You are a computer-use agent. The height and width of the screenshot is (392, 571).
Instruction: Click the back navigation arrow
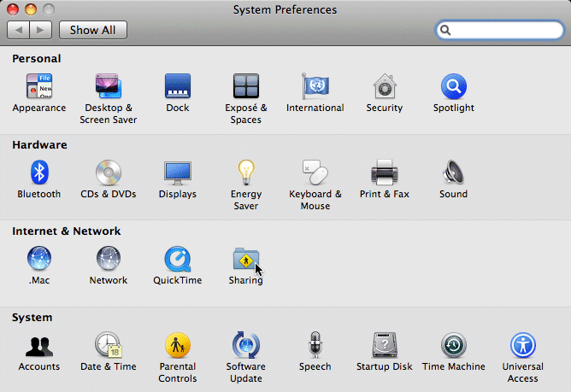pos(19,30)
